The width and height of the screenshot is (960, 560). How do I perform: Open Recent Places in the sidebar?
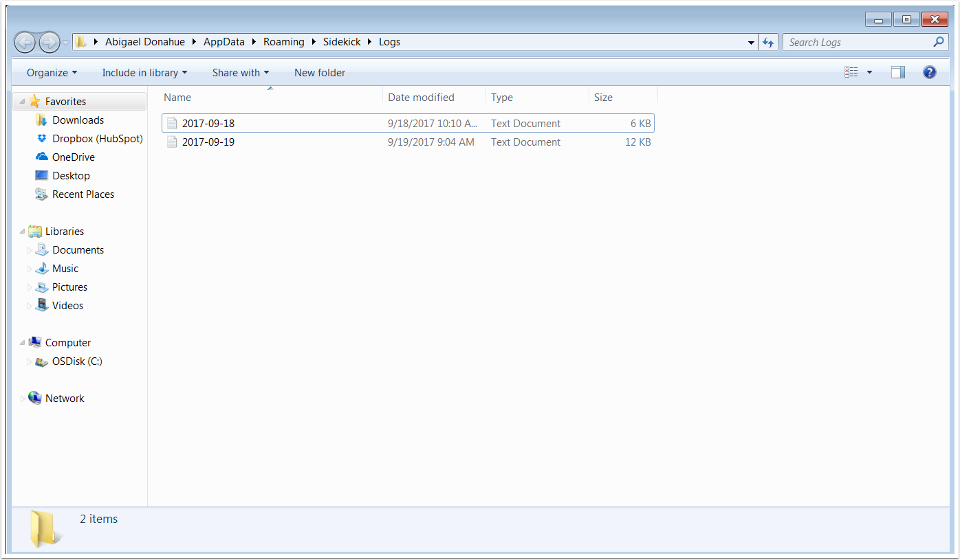click(83, 194)
